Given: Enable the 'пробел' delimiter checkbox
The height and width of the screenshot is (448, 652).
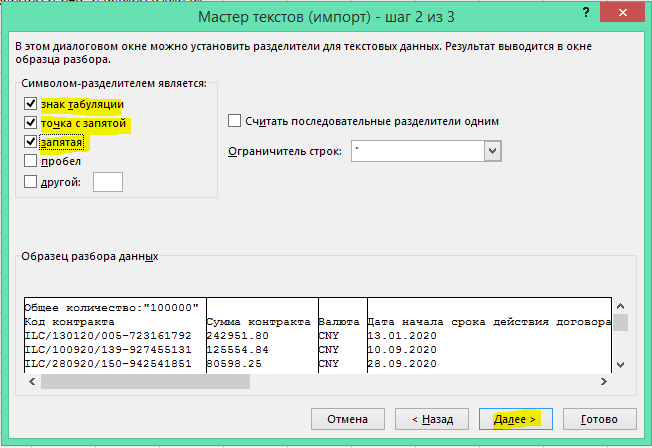Looking at the screenshot, I should click(x=30, y=161).
